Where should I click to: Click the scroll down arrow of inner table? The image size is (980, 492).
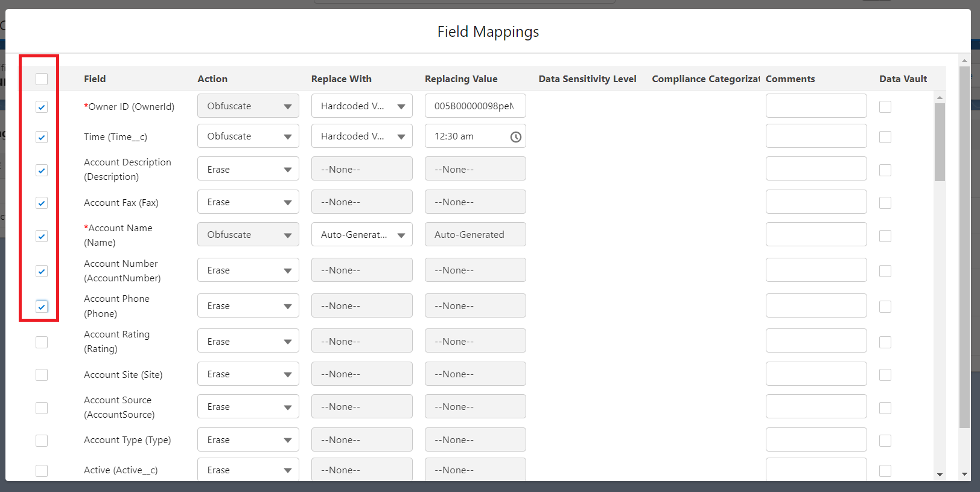coord(940,475)
